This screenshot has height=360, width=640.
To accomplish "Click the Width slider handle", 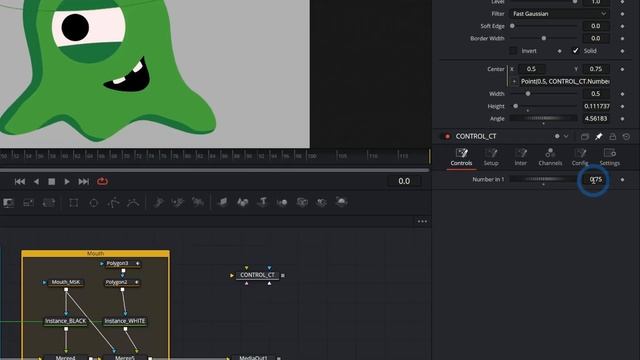I will 528,94.
